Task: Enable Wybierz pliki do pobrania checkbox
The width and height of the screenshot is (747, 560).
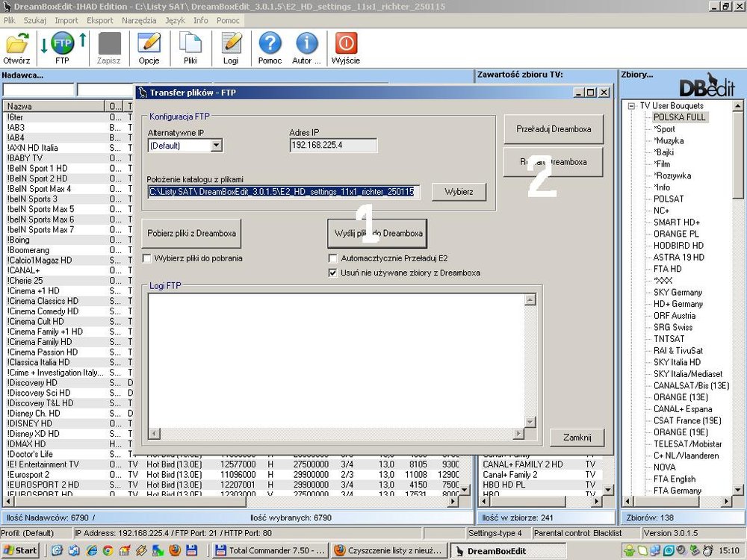Action: [147, 258]
